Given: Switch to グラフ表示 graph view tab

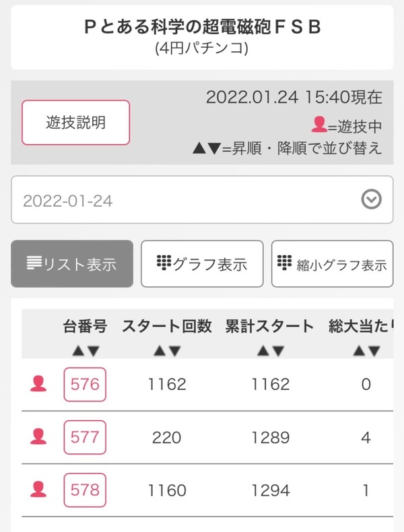Looking at the screenshot, I should [x=202, y=263].
